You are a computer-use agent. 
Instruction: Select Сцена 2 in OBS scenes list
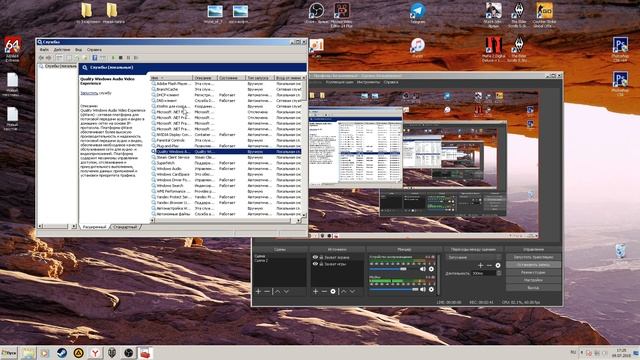261,260
